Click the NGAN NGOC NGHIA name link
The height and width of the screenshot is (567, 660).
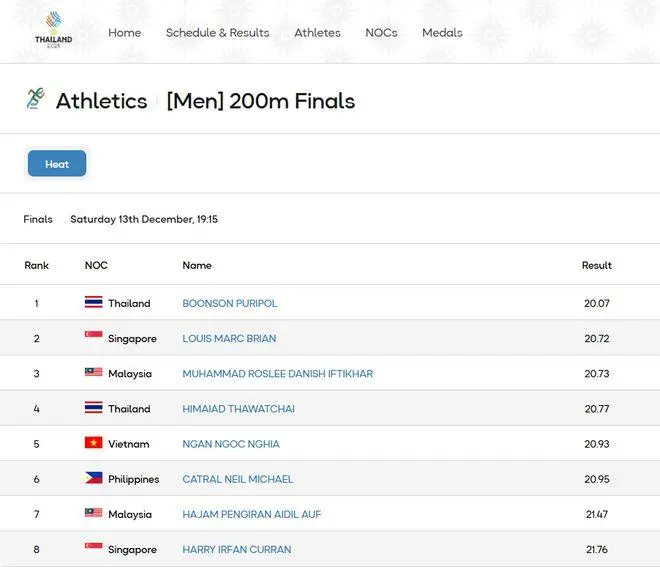click(x=231, y=444)
